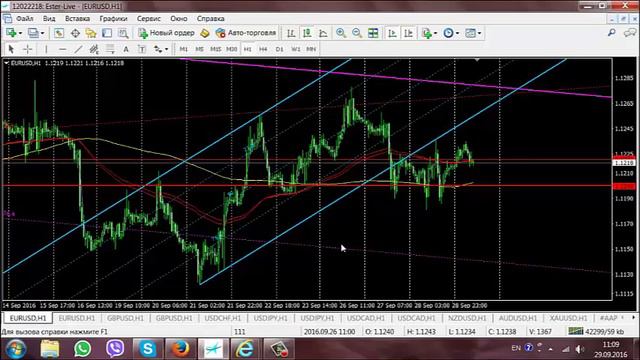This screenshot has height=360, width=640.
Task: Open a new chart window
Action: pyautogui.click(x=11, y=33)
